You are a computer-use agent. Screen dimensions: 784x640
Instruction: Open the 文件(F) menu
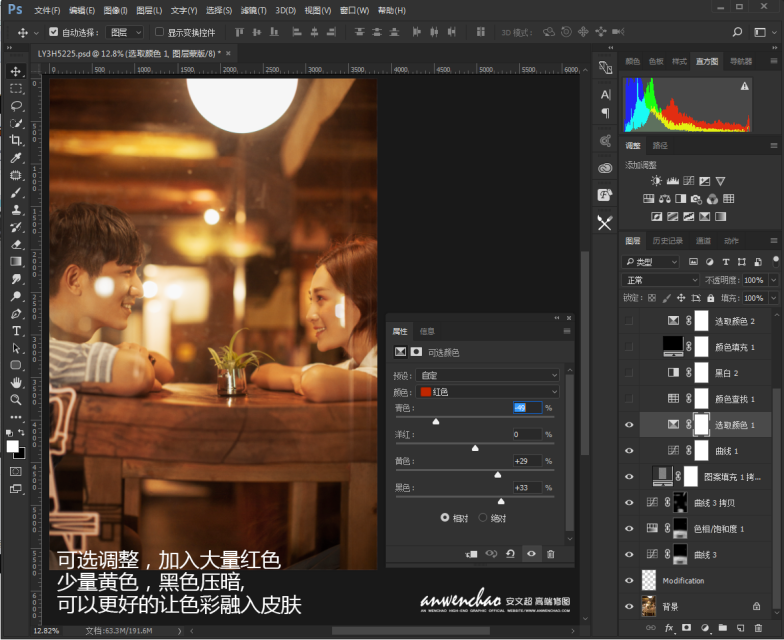coord(47,10)
